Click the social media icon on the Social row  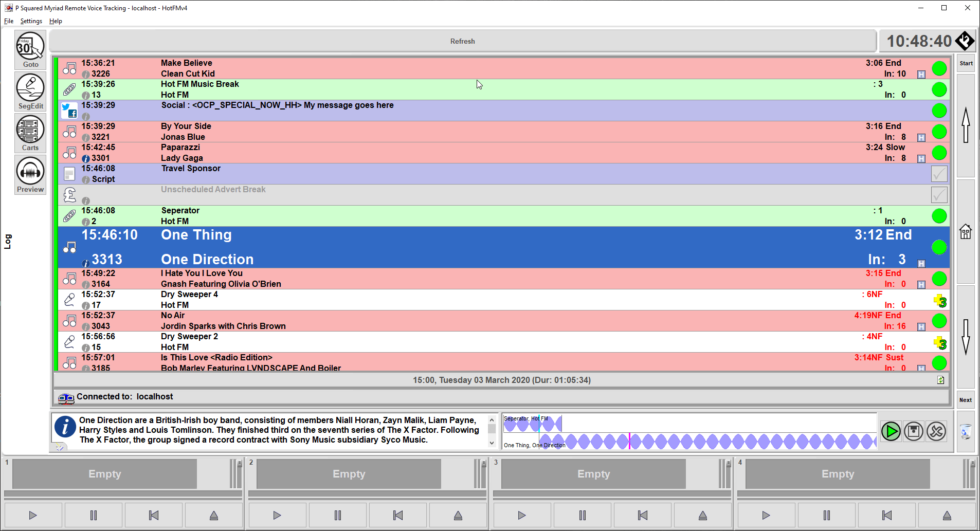69,110
